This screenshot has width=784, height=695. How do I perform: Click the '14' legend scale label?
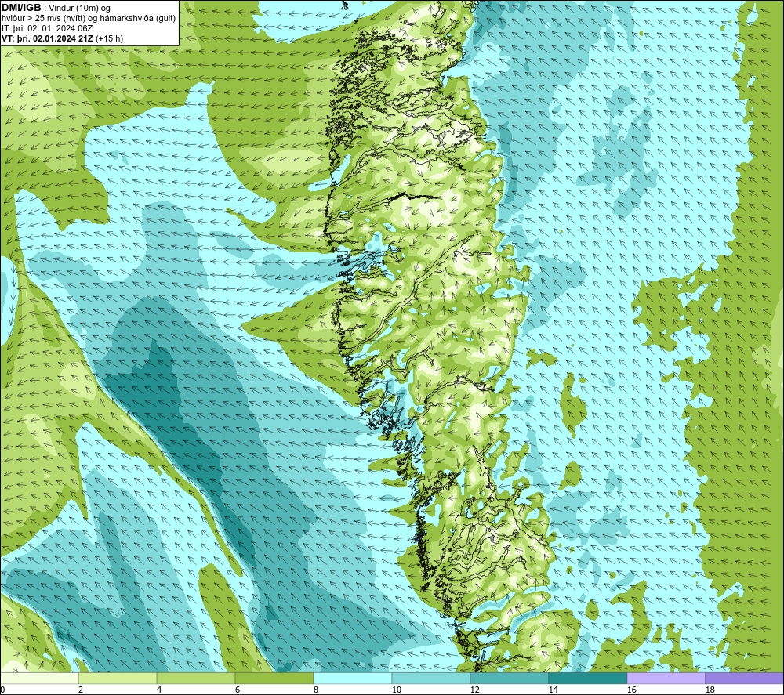click(x=553, y=690)
